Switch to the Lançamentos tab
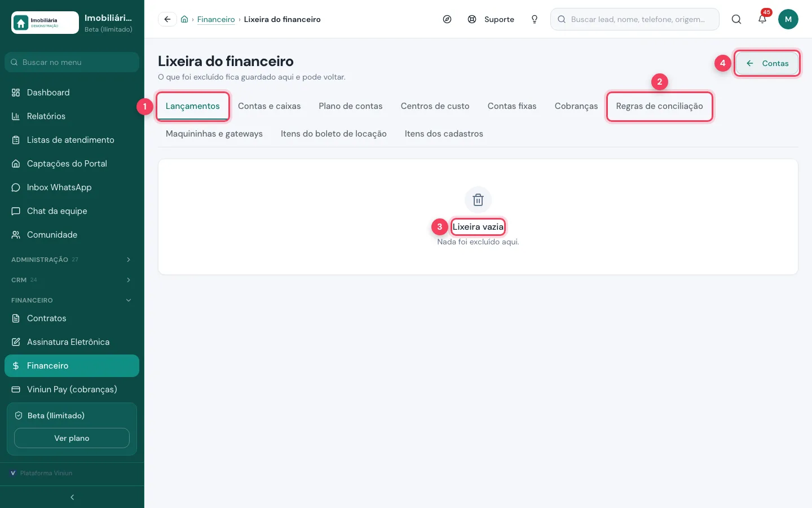The image size is (812, 508). pyautogui.click(x=193, y=106)
